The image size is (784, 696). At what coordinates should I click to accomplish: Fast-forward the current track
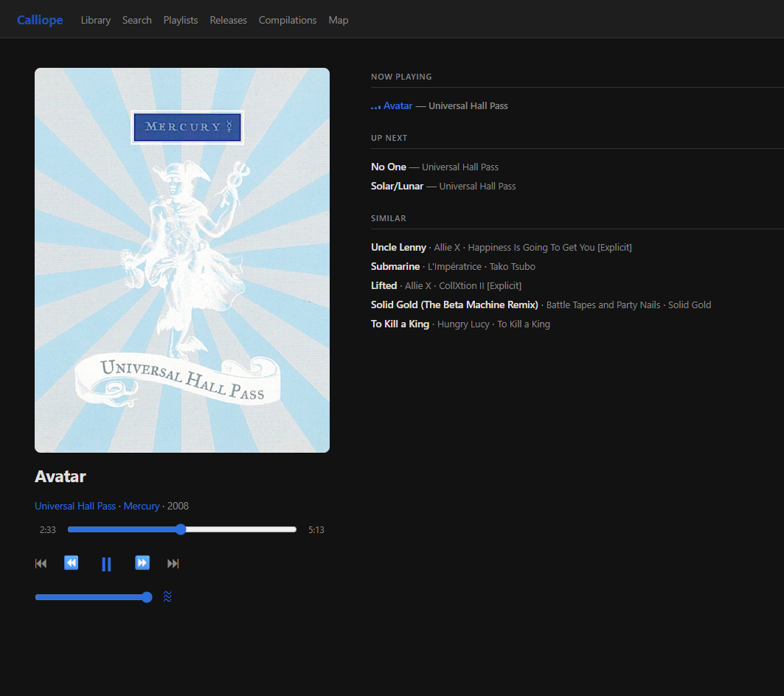142,563
